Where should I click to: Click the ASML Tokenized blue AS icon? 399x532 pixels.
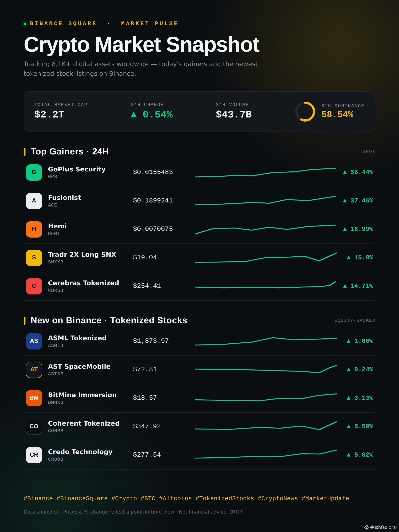click(x=34, y=341)
